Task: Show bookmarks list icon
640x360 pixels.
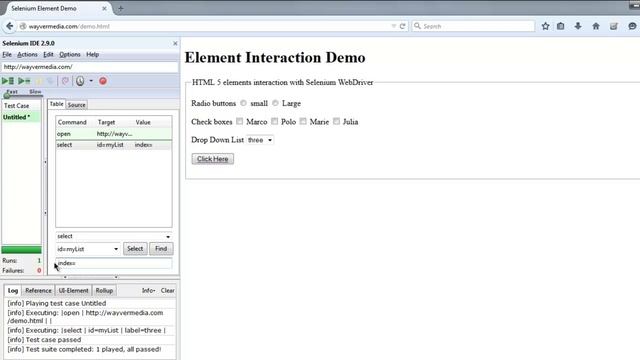Action: [x=560, y=26]
